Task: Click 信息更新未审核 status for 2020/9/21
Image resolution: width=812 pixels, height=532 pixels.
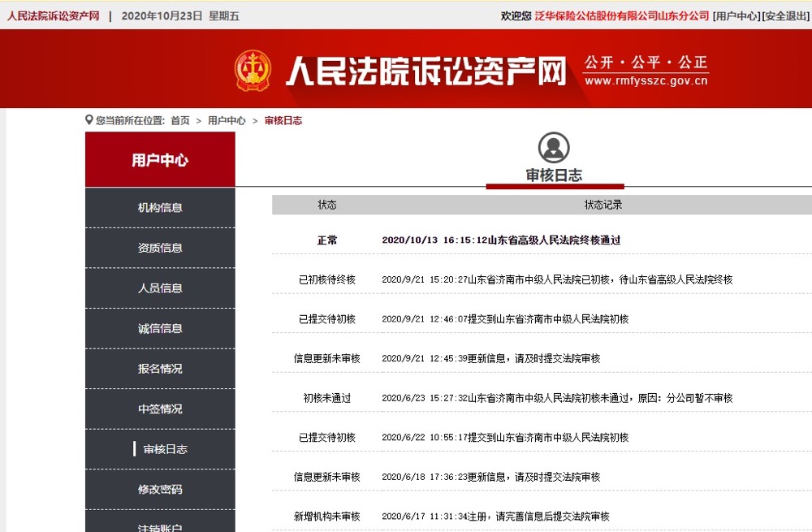Action: tap(327, 358)
